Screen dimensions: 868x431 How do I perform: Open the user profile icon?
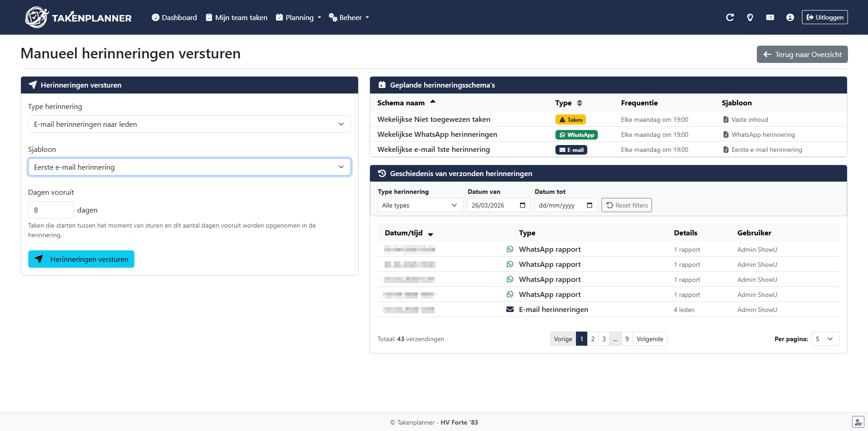790,17
